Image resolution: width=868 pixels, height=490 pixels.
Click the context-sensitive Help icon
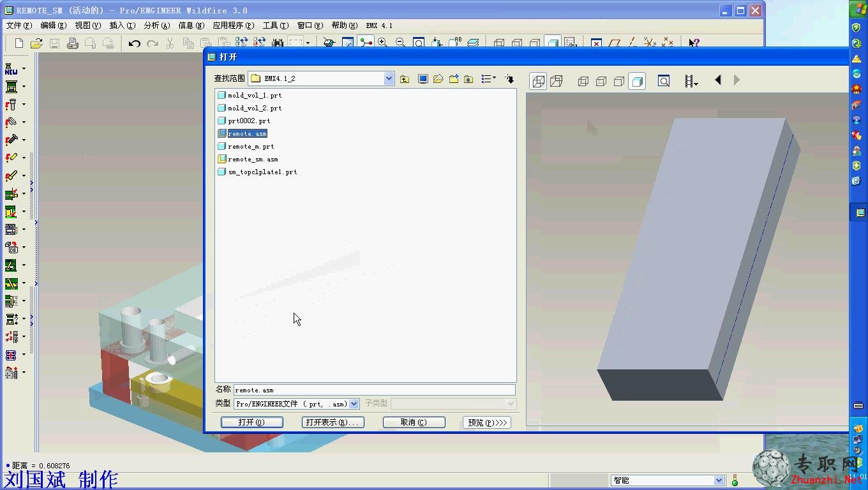click(x=693, y=43)
